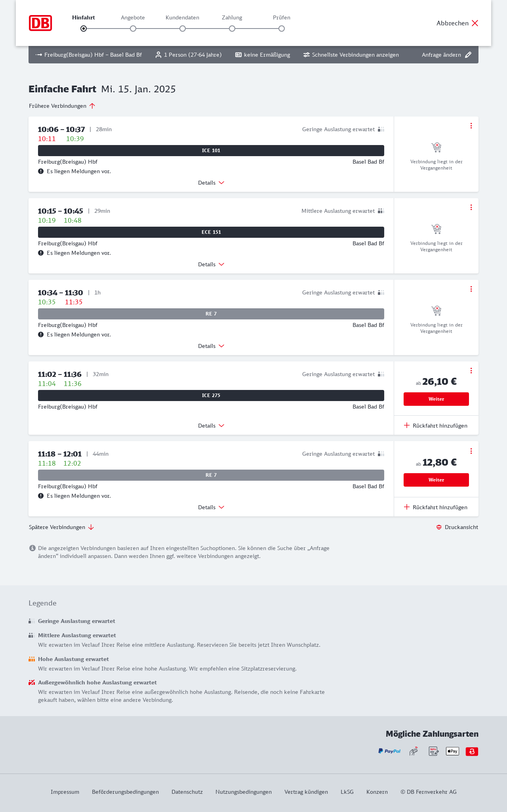This screenshot has height=812, width=507.
Task: Open three-dot menu for ICE 275 connection
Action: tap(471, 371)
